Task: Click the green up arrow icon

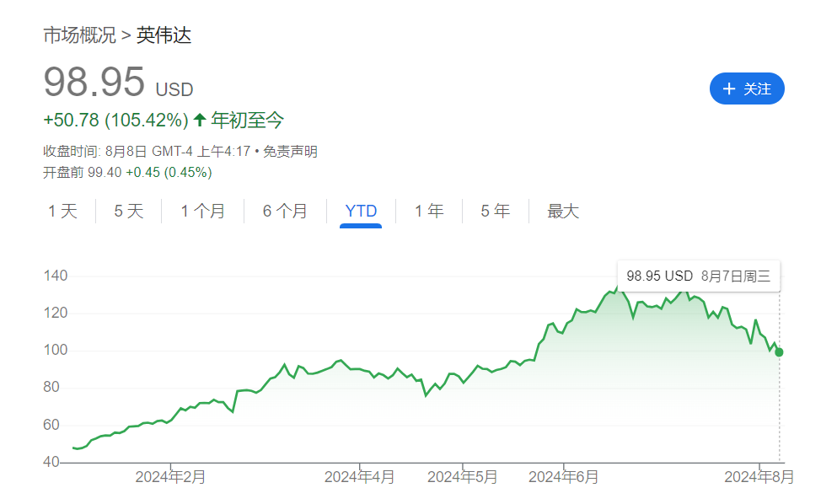Action: [200, 120]
